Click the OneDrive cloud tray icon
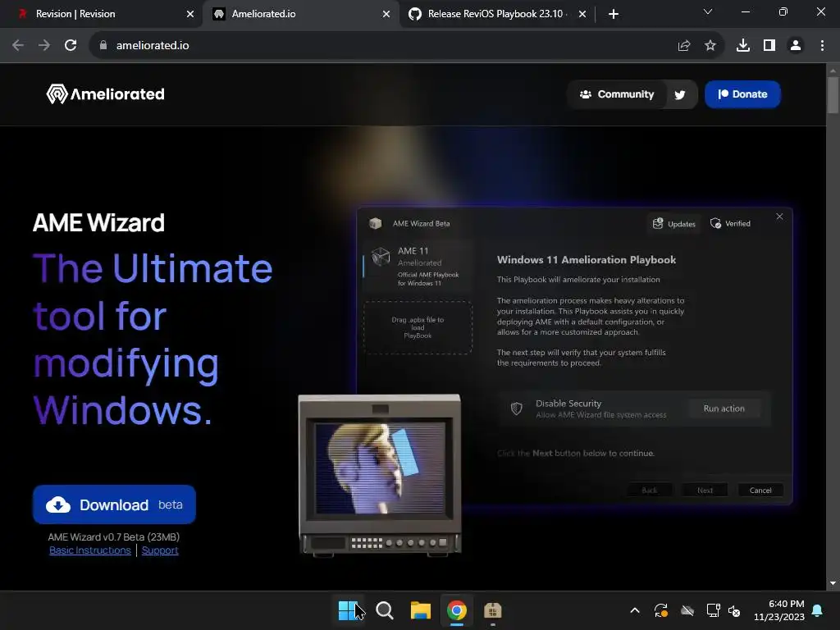 click(687, 610)
